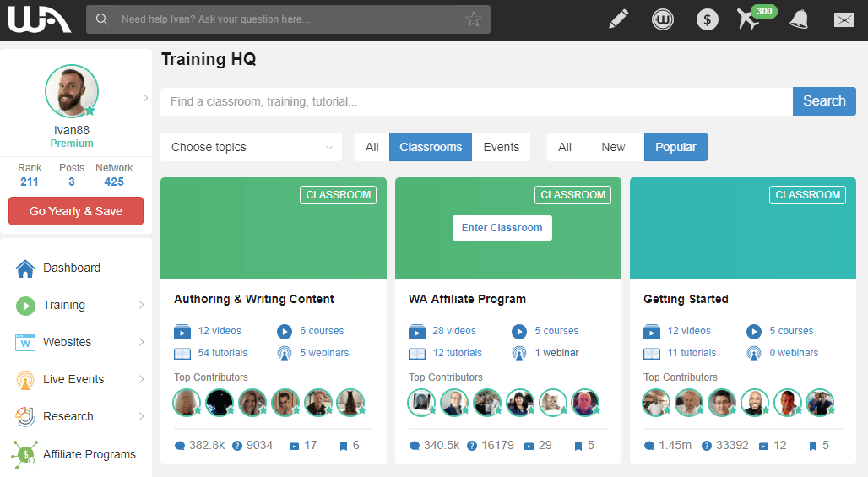
Task: Click webinars antenna icon in Authoring & Writing Content
Action: (x=285, y=353)
